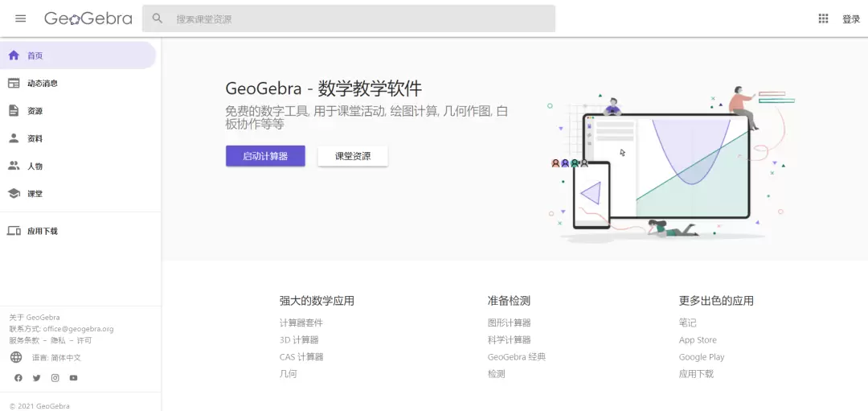This screenshot has width=868, height=411.
Task: Open the 3D 计算器 link
Action: coord(299,340)
